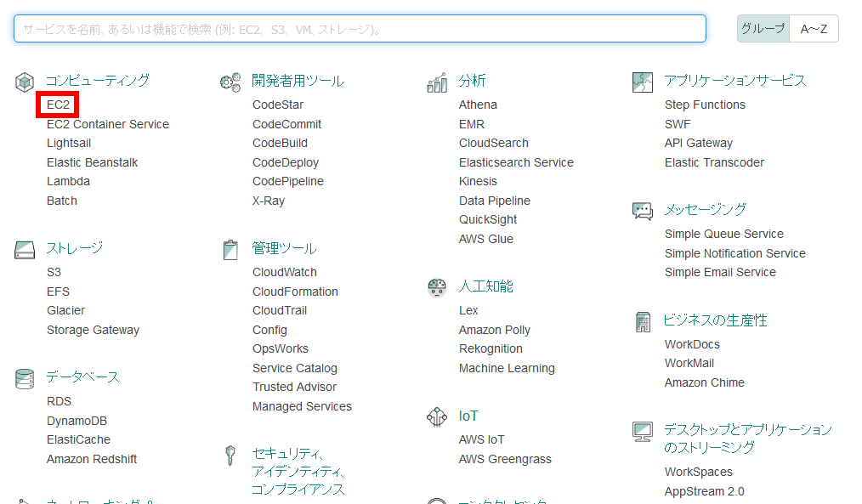The image size is (862, 504).
Task: Open CloudTrail
Action: 280,310
